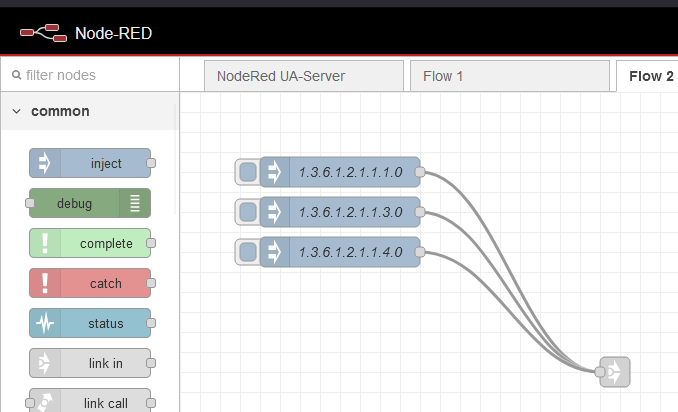Select the link call node in palette
The height and width of the screenshot is (412, 678).
pyautogui.click(x=90, y=402)
